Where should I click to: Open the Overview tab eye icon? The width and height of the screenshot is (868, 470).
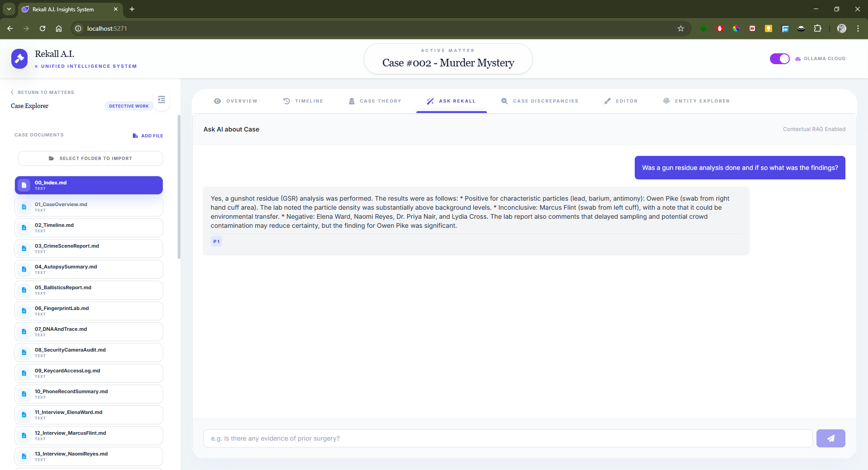217,101
